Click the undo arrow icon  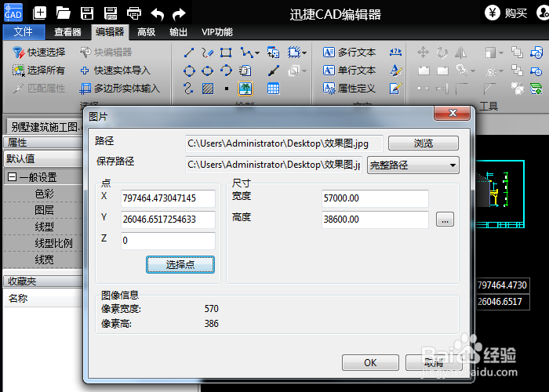157,14
